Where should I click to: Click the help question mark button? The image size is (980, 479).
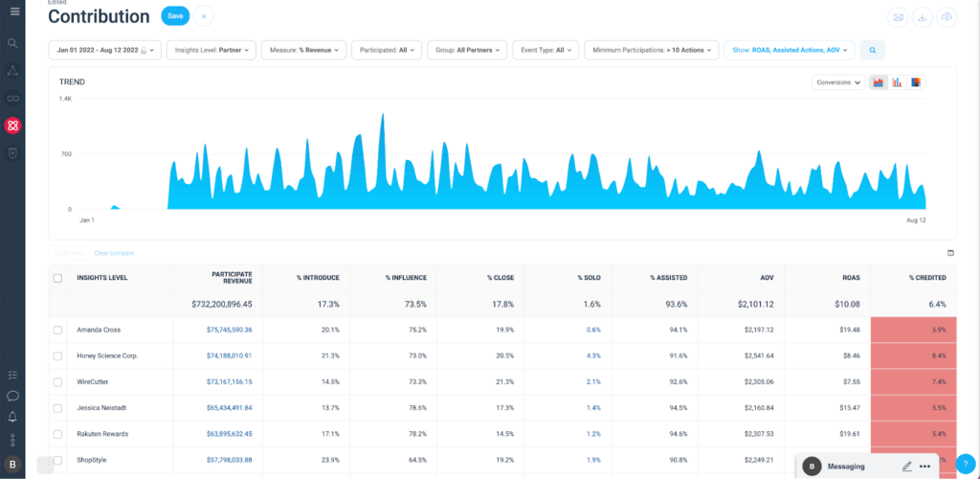(x=964, y=463)
